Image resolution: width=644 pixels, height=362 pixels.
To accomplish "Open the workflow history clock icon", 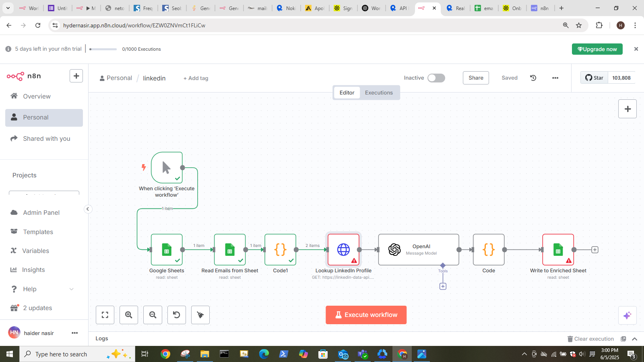I will tap(533, 78).
